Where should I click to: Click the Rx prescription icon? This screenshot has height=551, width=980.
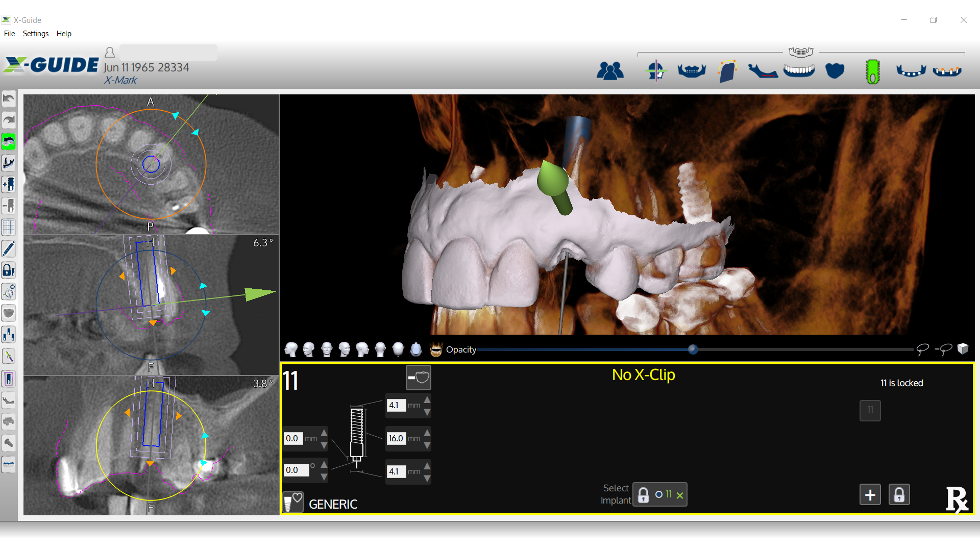pos(956,499)
